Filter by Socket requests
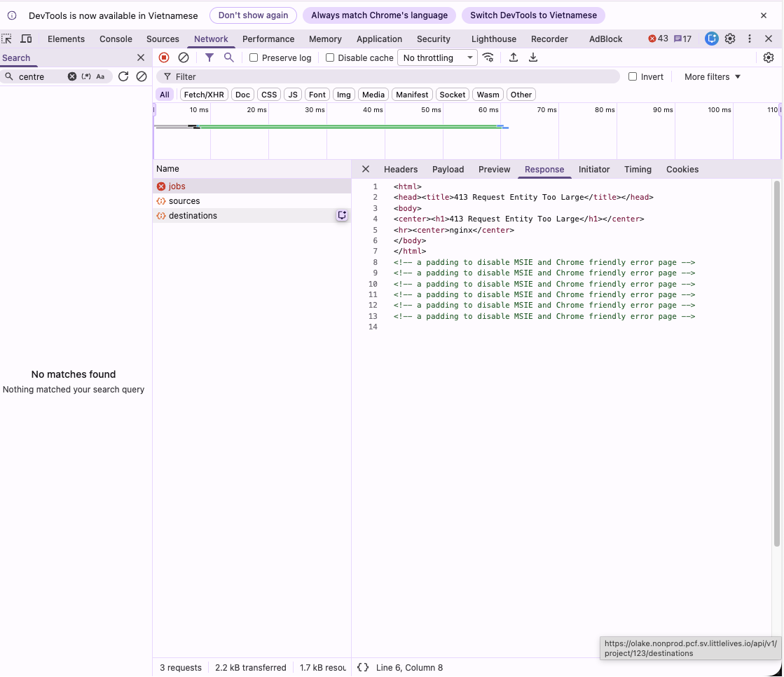The image size is (784, 677). [453, 95]
